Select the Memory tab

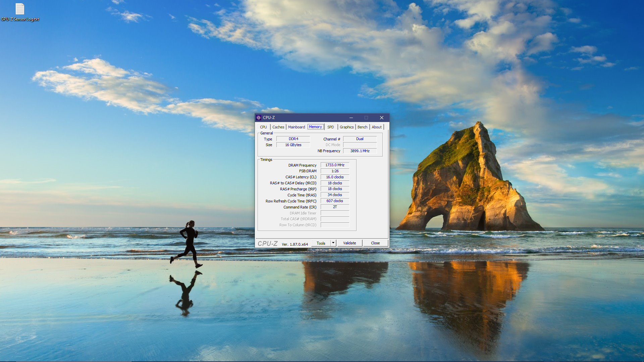(315, 127)
